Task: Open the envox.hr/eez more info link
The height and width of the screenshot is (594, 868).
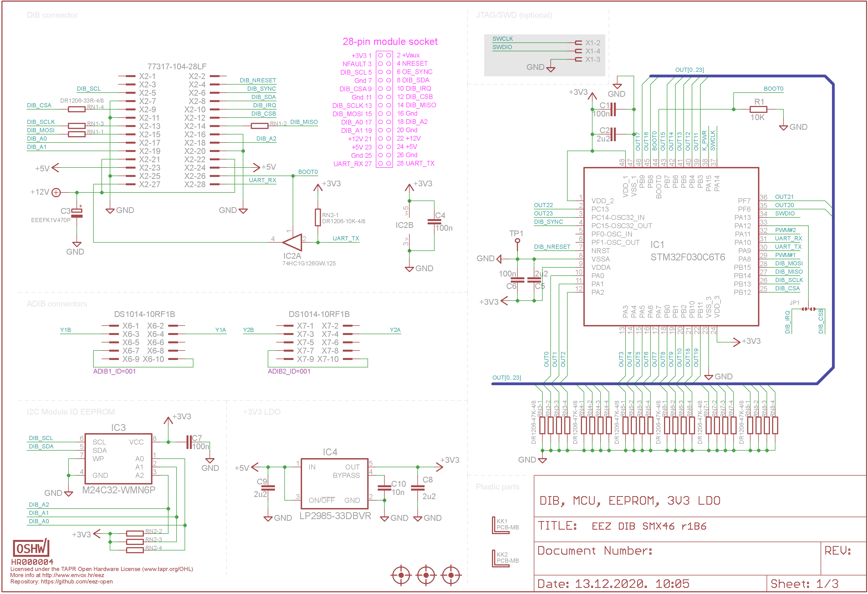Action: 57,575
